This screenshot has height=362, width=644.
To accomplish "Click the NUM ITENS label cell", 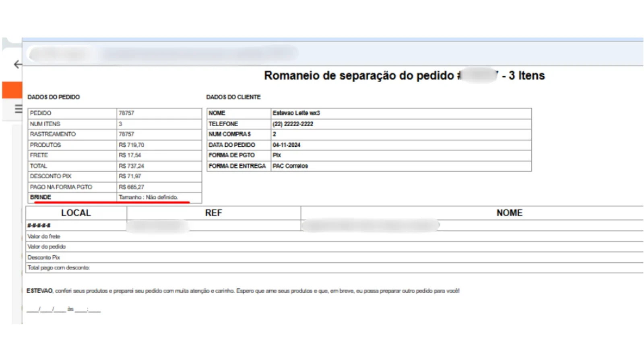I will point(72,124).
